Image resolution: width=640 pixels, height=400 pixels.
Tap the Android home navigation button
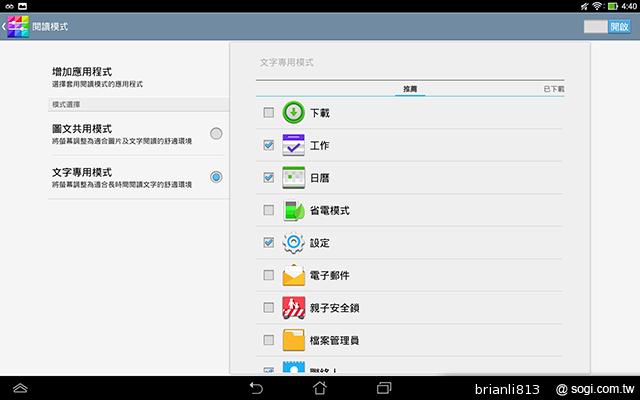tap(320, 388)
